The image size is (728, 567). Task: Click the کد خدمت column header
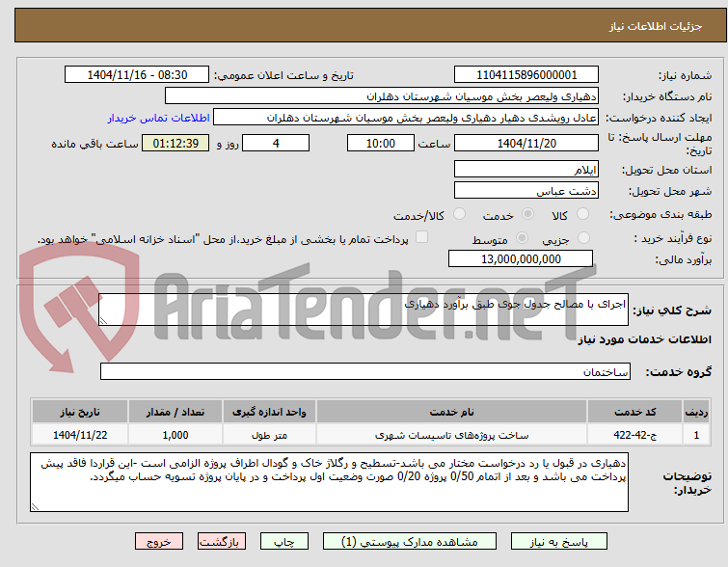[x=634, y=412]
